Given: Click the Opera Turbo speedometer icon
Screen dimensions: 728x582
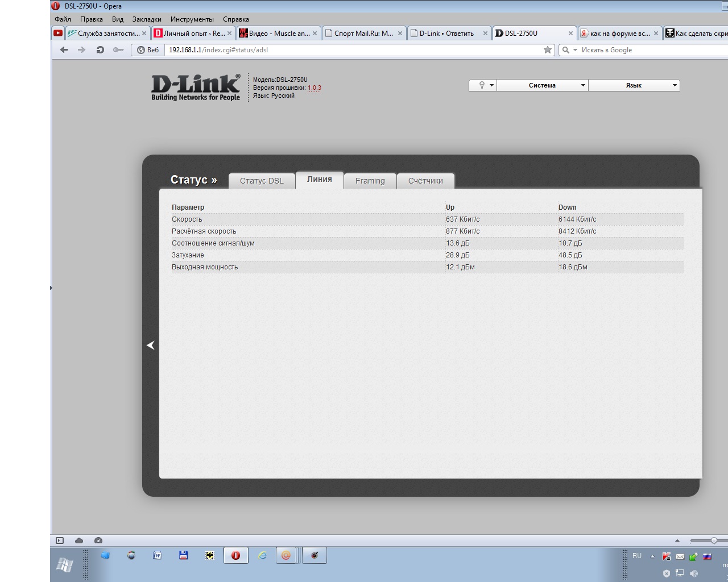Looking at the screenshot, I should coord(98,541).
